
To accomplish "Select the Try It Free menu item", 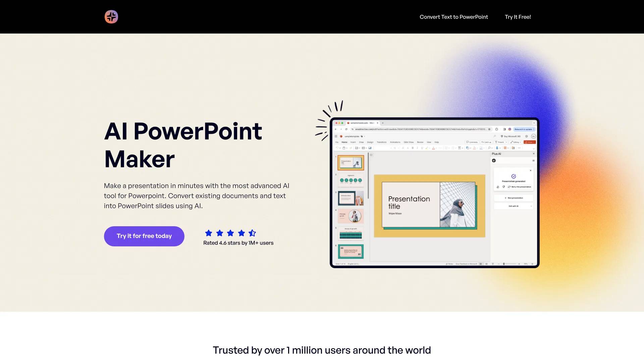I will click(518, 16).
